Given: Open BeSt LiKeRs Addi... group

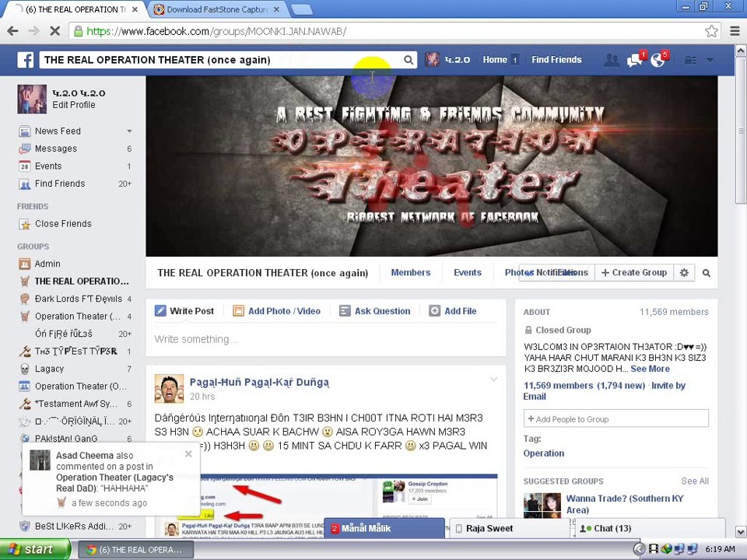Looking at the screenshot, I should 75,527.
